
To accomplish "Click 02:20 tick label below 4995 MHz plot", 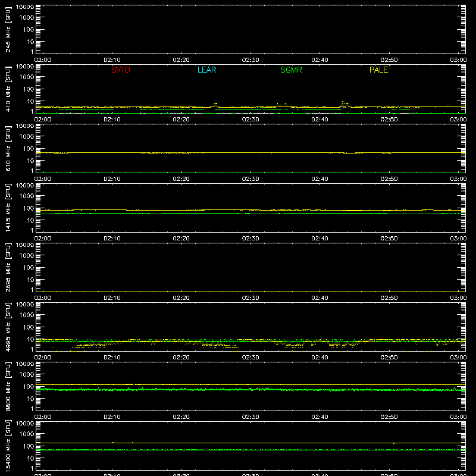I will 181,358.
